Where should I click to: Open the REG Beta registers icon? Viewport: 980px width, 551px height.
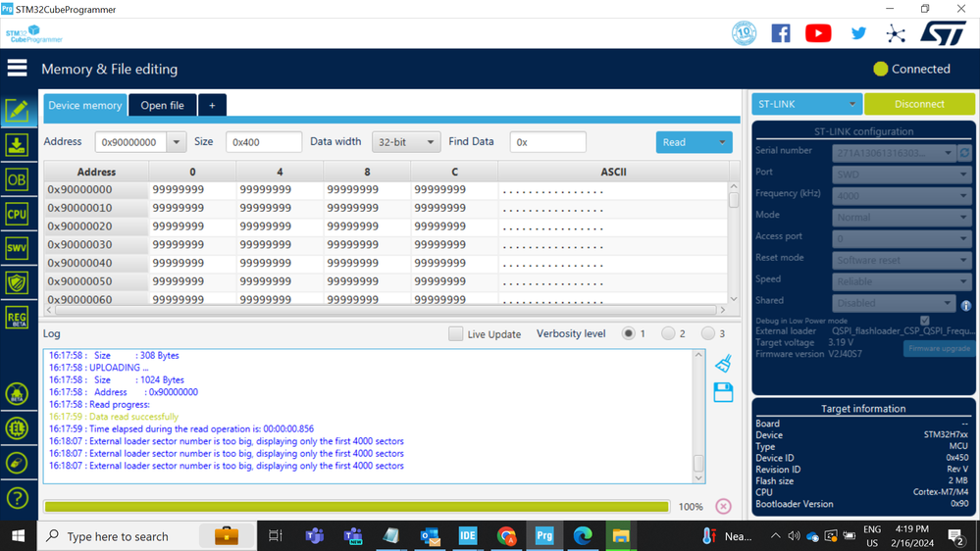[x=17, y=318]
